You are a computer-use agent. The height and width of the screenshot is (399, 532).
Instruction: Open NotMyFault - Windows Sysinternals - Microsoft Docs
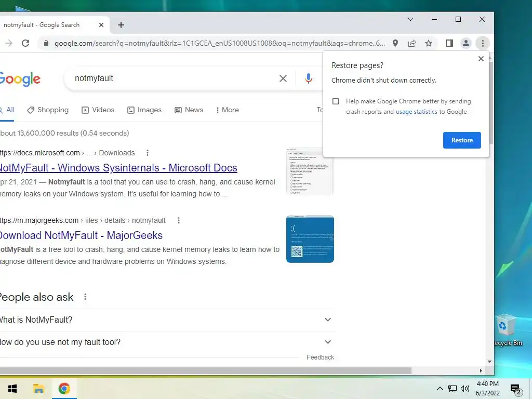(x=118, y=168)
